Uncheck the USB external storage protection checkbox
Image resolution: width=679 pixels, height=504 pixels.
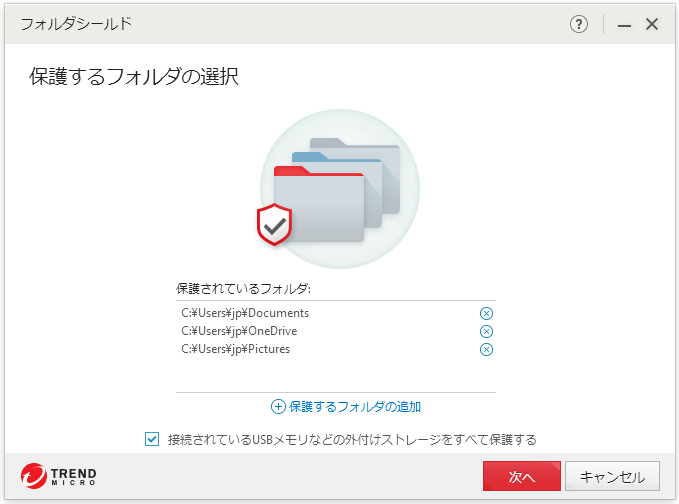click(152, 439)
